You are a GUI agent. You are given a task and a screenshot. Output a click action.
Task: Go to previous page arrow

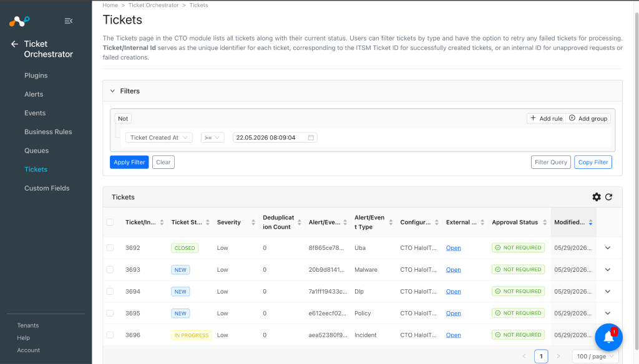click(524, 357)
